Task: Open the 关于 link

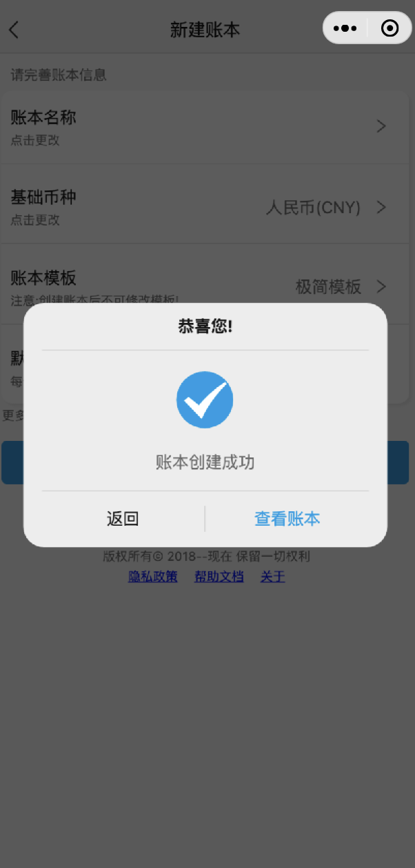Action: pos(273,577)
